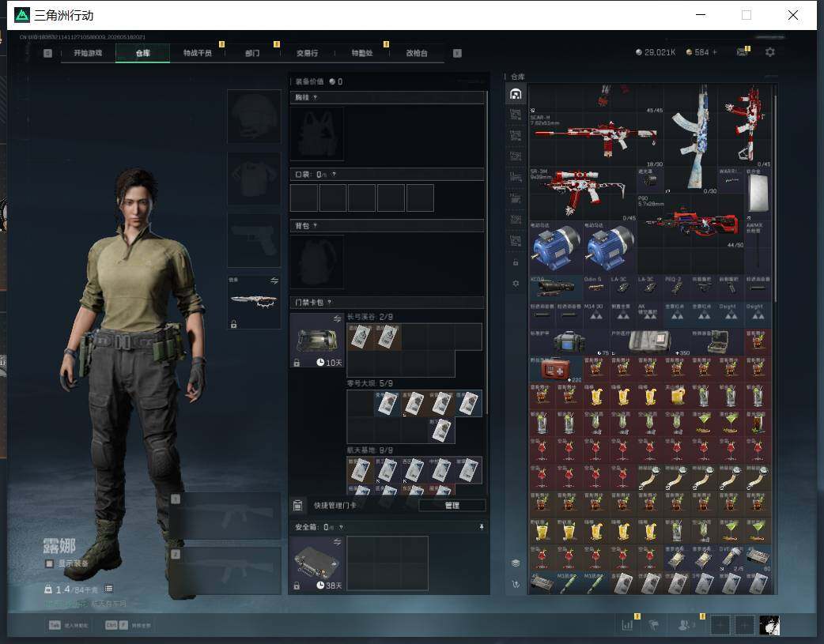824x644 pixels.
Task: Select the SR-3M weapon in warehouse
Action: [x=582, y=194]
